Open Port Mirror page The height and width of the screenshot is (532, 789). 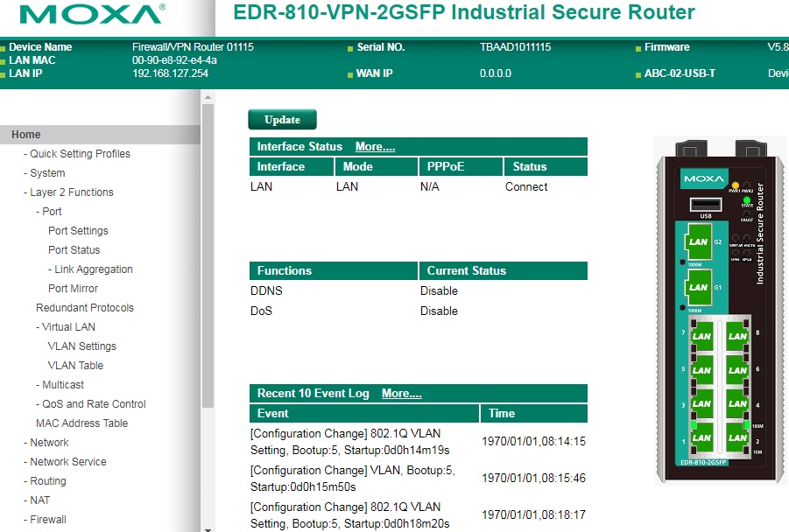pos(73,288)
